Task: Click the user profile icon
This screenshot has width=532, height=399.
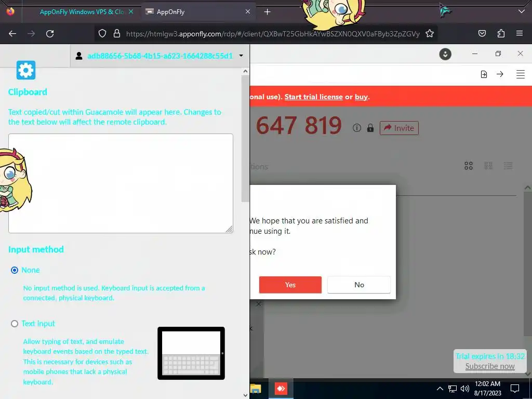Action: coord(79,56)
